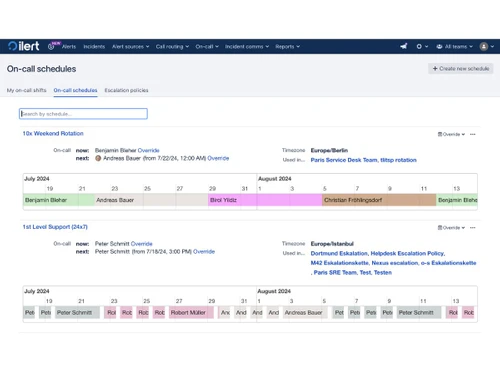Viewport: 500px width, 375px height.
Task: Open Paris Service Desk Team link
Action: point(344,160)
